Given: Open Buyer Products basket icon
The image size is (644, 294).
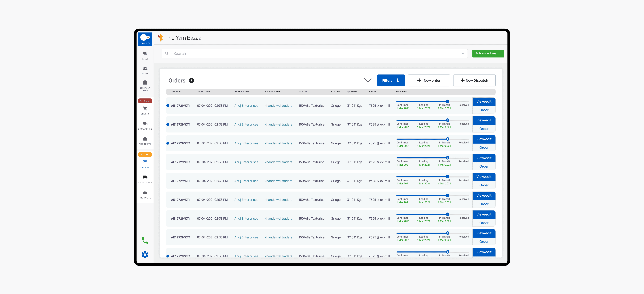Looking at the screenshot, I should tap(145, 193).
